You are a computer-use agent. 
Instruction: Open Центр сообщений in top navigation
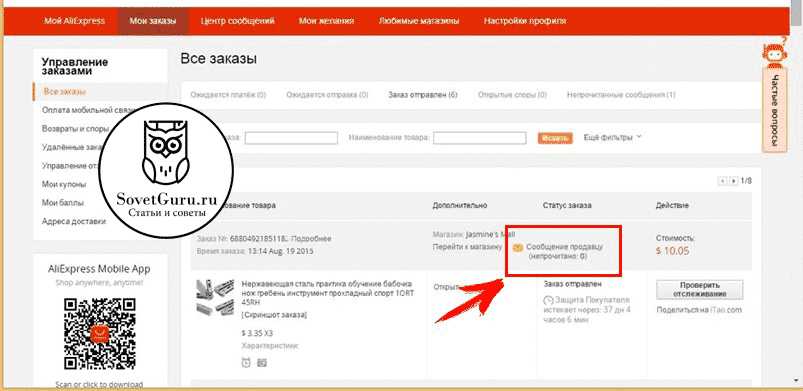tap(238, 21)
